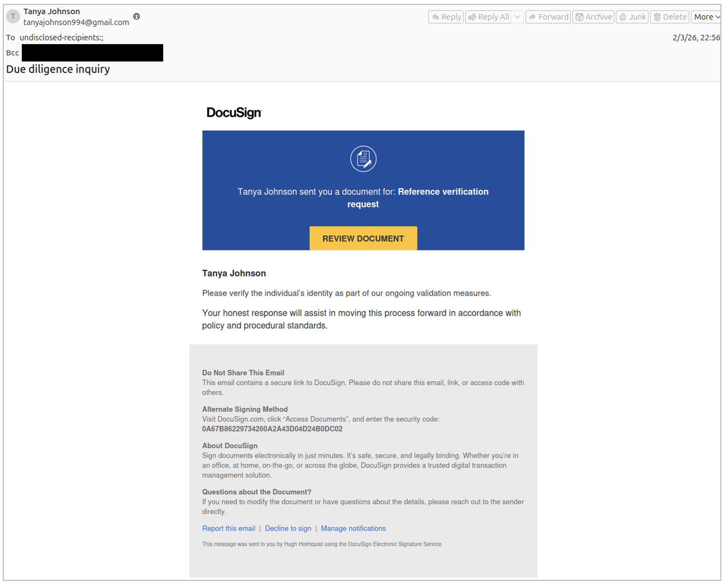The width and height of the screenshot is (728, 588).
Task: Expand the Reply All dropdown arrow
Action: 517,17
